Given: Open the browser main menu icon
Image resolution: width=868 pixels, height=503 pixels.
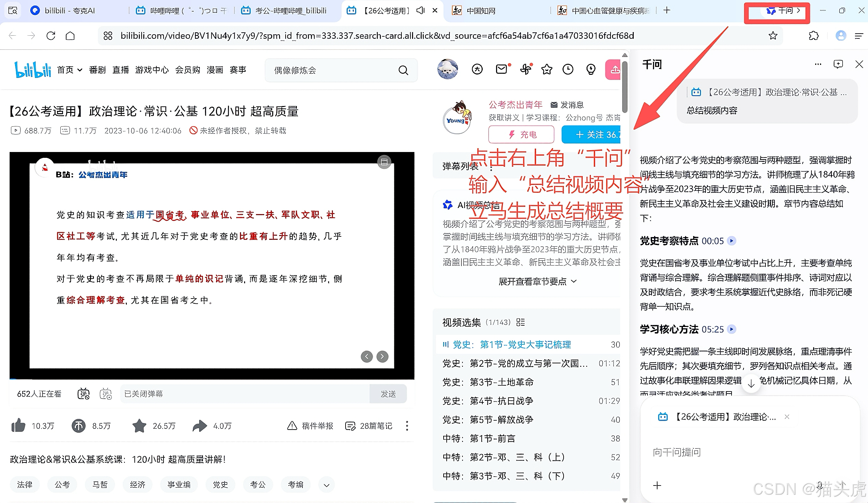Looking at the screenshot, I should click(859, 36).
